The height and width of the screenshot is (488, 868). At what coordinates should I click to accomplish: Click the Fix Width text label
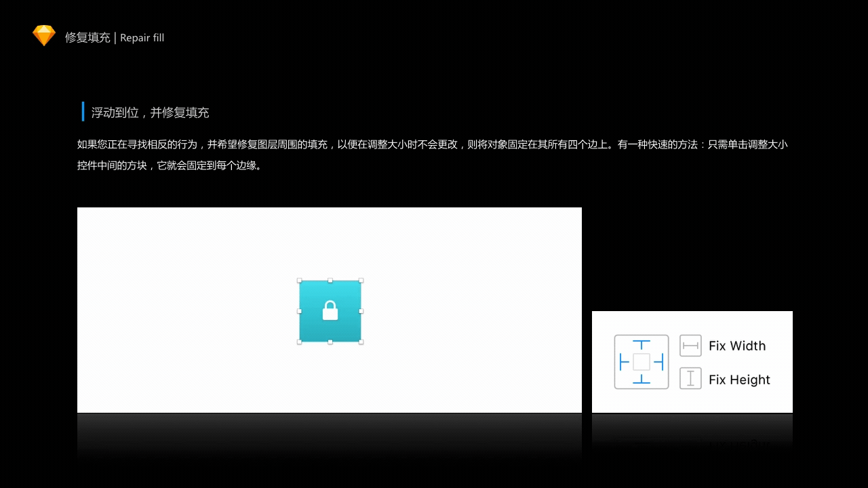tap(737, 346)
